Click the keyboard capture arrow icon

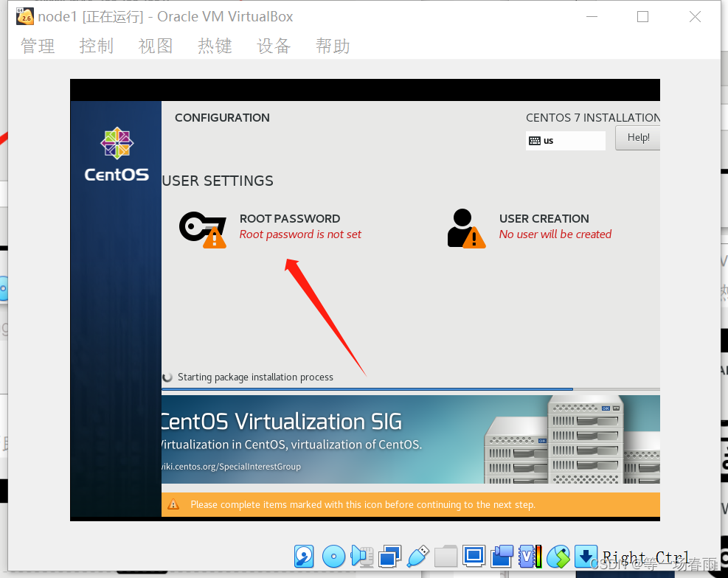(x=586, y=556)
